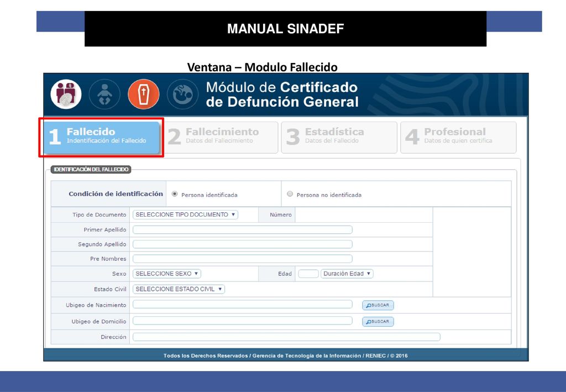The height and width of the screenshot is (392, 566).
Task: Focus the Número document field
Action: 364,215
